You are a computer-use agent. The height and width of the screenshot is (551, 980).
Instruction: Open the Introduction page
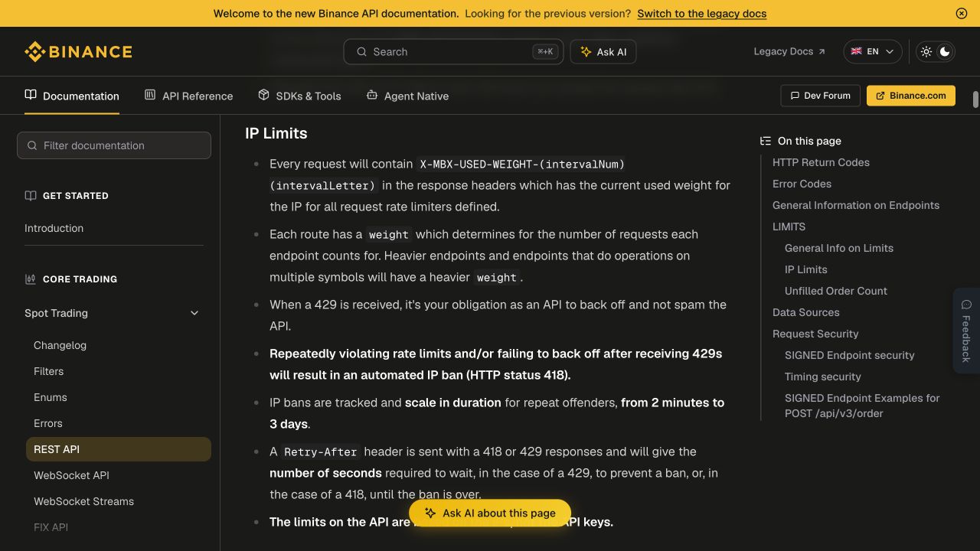tap(54, 228)
